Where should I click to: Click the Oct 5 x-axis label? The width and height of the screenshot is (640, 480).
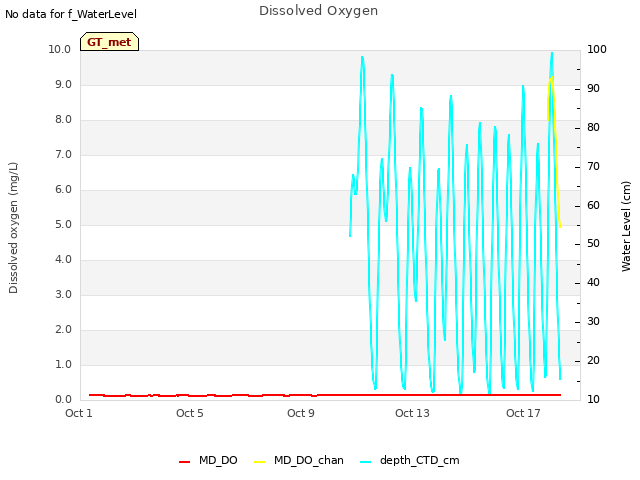[x=190, y=413]
